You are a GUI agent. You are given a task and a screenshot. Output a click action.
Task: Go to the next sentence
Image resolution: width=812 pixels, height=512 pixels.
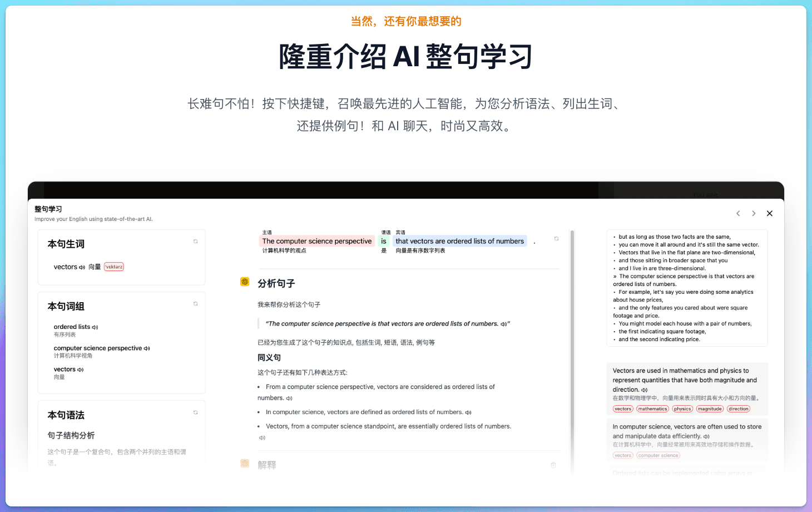[x=754, y=213]
